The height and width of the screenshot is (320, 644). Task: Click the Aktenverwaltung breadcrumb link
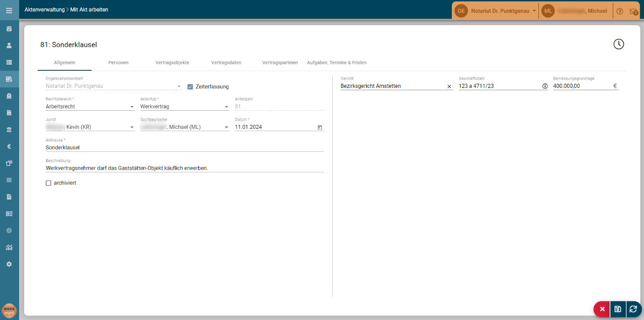(45, 9)
